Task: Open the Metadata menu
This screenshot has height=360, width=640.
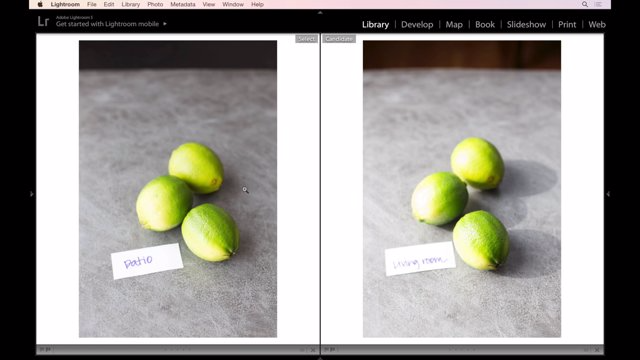Action: coord(182,4)
